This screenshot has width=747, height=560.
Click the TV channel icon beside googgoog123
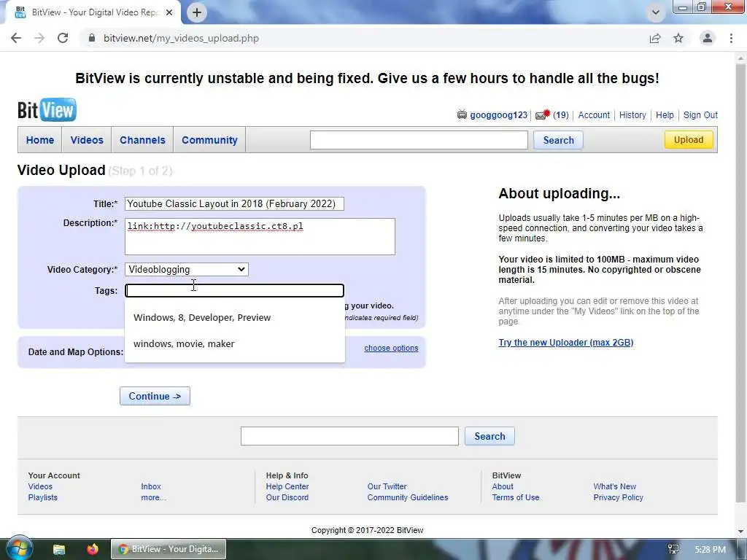pyautogui.click(x=462, y=114)
